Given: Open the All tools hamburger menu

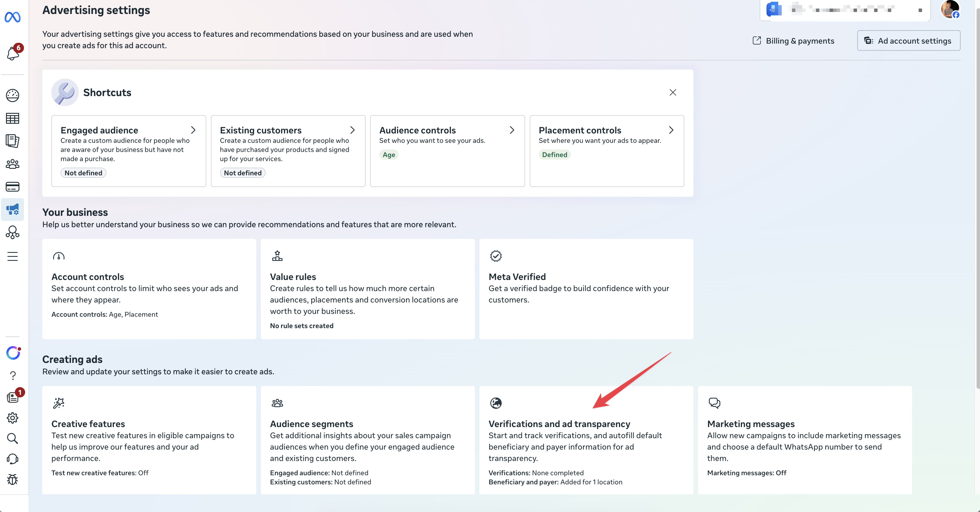Looking at the screenshot, I should [13, 256].
